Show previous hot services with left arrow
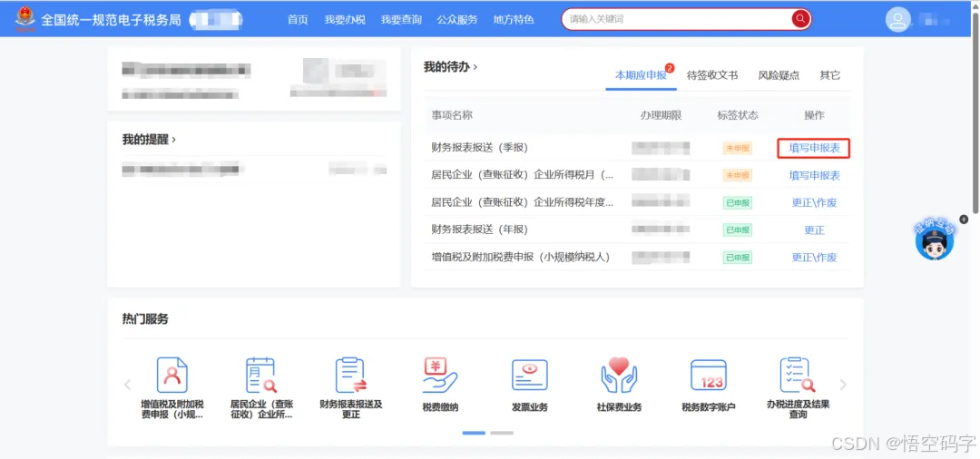Screen dimensions: 980x459 [128, 385]
